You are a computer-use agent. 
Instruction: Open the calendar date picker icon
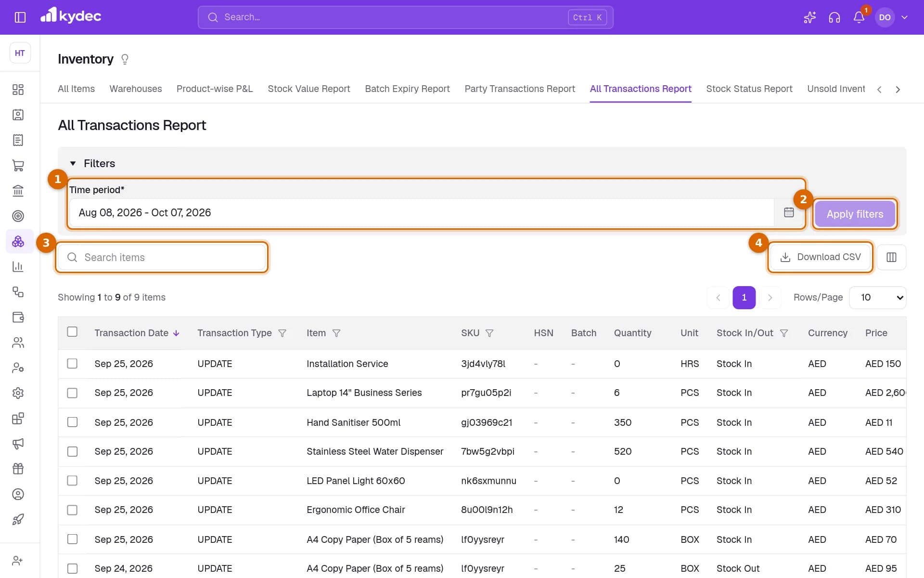tap(789, 212)
